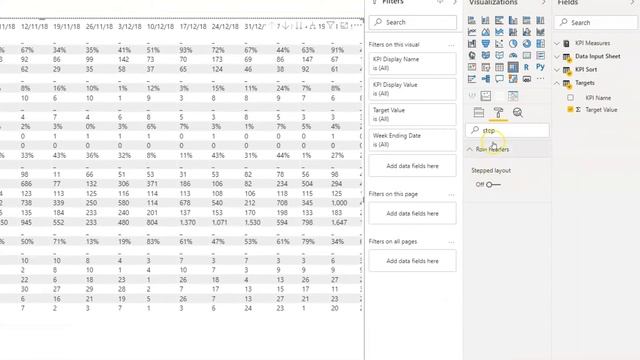Open options for Filters on this page
The width and height of the screenshot is (640, 360).
[451, 194]
